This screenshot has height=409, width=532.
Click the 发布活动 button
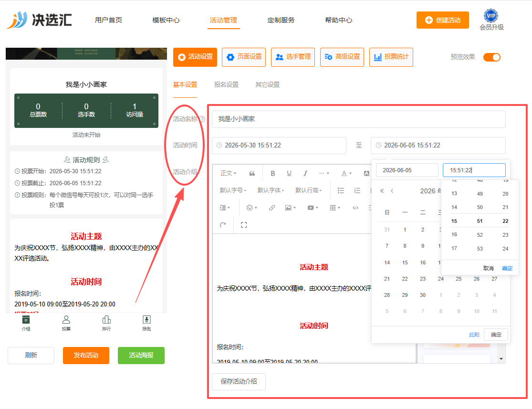86,356
